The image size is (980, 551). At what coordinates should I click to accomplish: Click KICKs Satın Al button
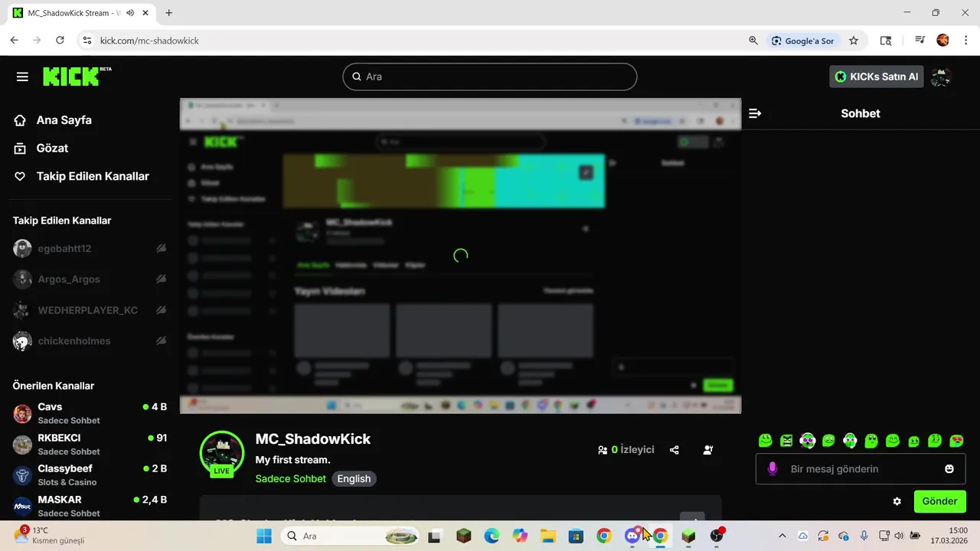pyautogui.click(x=877, y=77)
